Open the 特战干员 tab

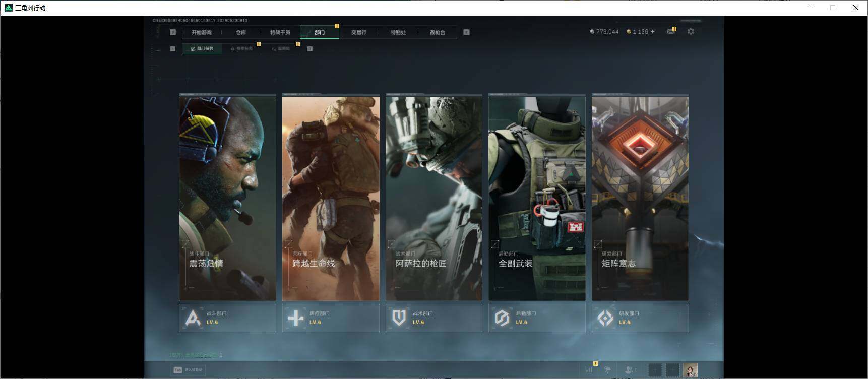pos(280,32)
